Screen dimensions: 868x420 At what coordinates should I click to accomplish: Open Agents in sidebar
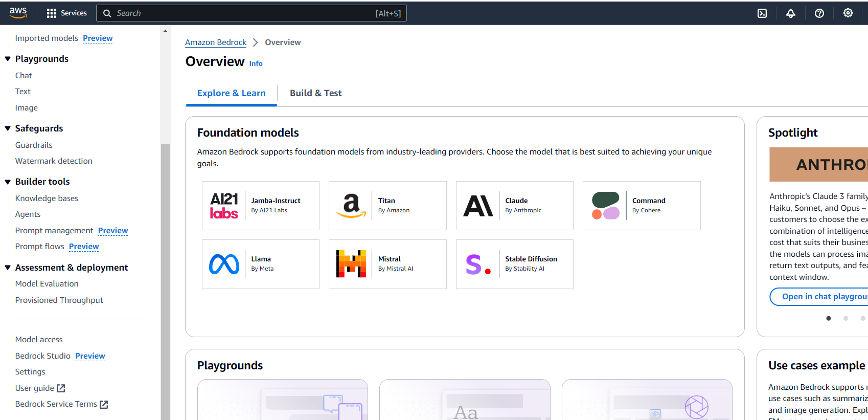pos(28,214)
